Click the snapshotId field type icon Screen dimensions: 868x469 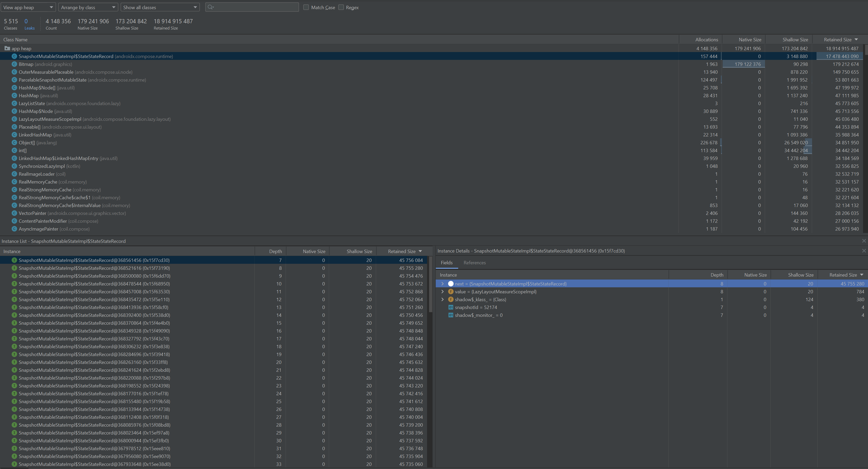click(x=451, y=307)
